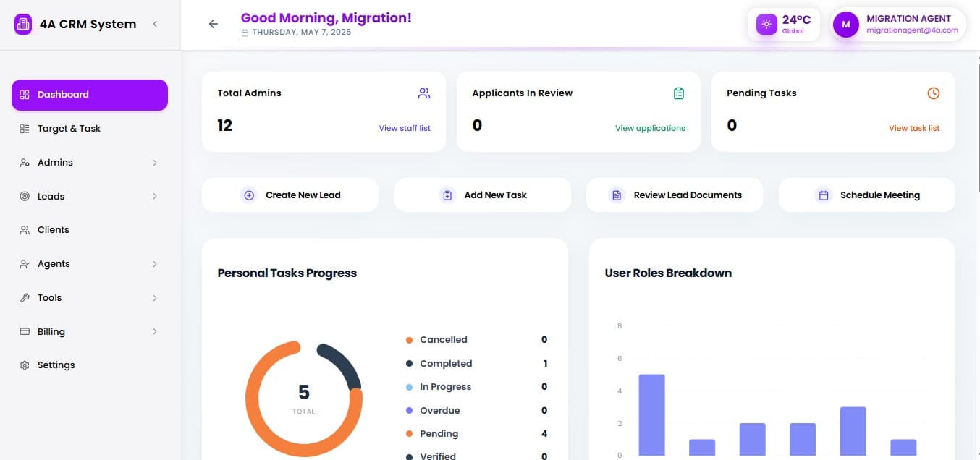980x460 pixels.
Task: Click the Personal Tasks Progress heading
Action: click(x=287, y=273)
